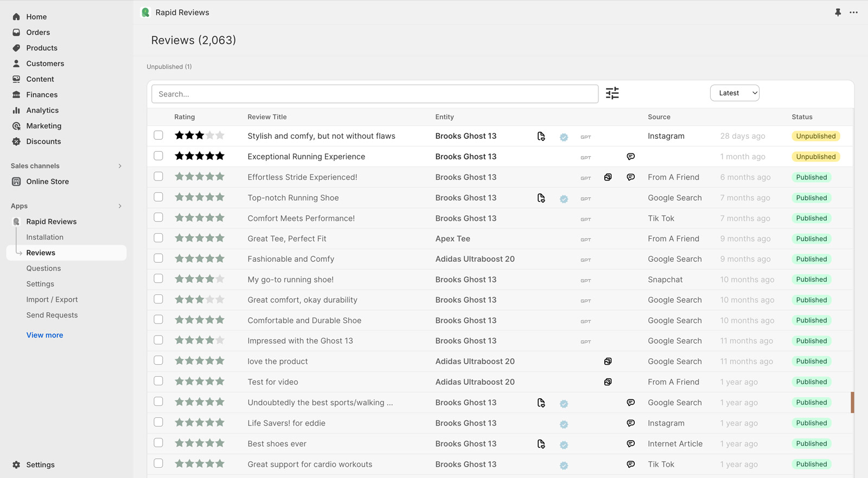The height and width of the screenshot is (478, 868).
Task: Click the verified badge on the Life Savers! for eddie row
Action: 564,424
